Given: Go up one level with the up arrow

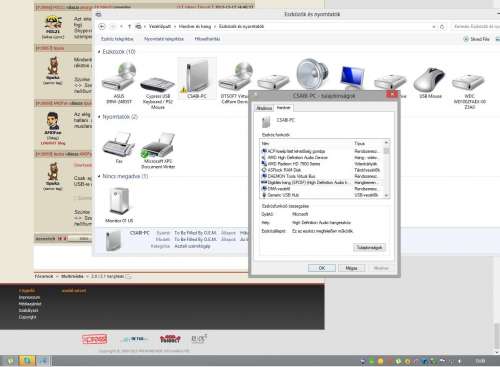Looking at the screenshot, I should click(x=129, y=26).
